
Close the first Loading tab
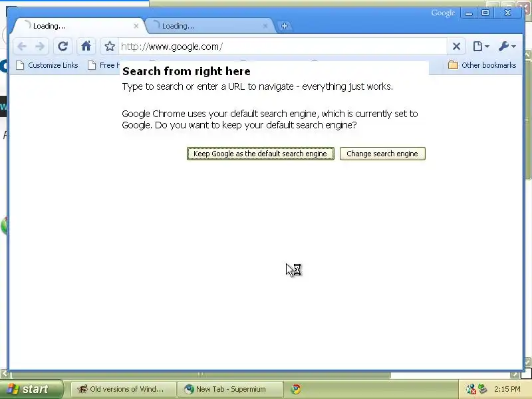point(136,26)
